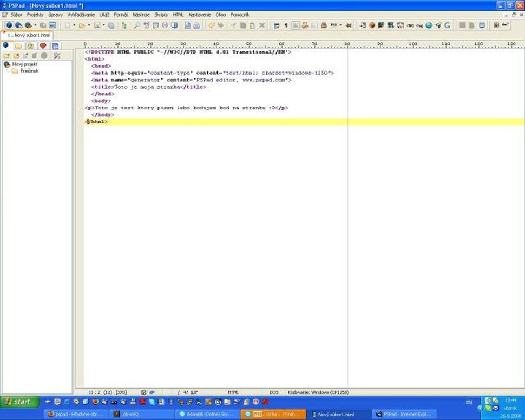Click the Save all files icon
The width and height of the screenshot is (525, 420).
tap(111, 25)
